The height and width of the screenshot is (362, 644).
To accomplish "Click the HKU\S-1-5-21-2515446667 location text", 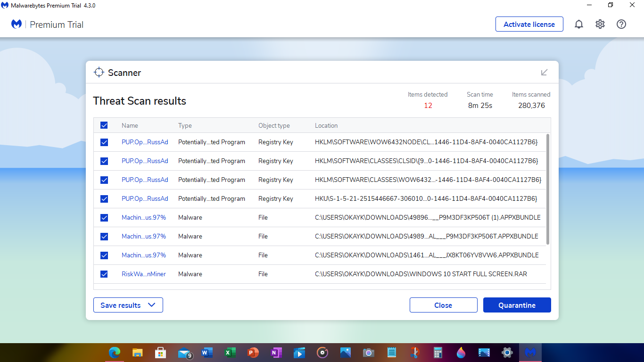I will [426, 198].
